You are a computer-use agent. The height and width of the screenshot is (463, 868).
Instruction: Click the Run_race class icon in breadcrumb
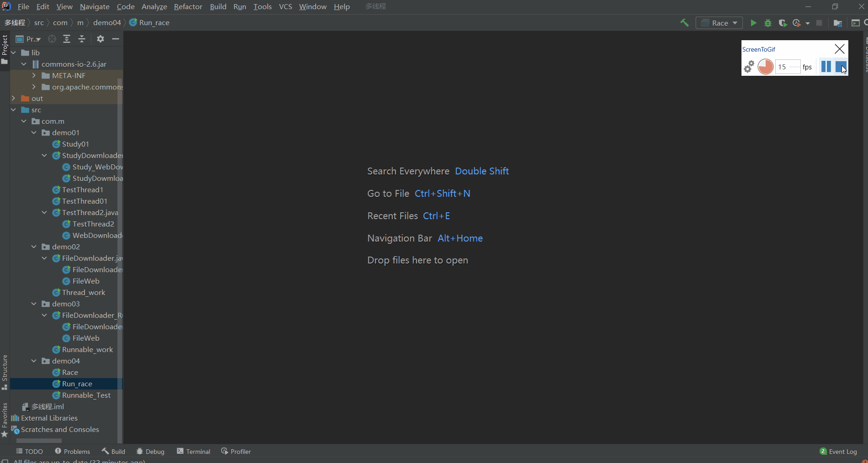click(x=133, y=22)
